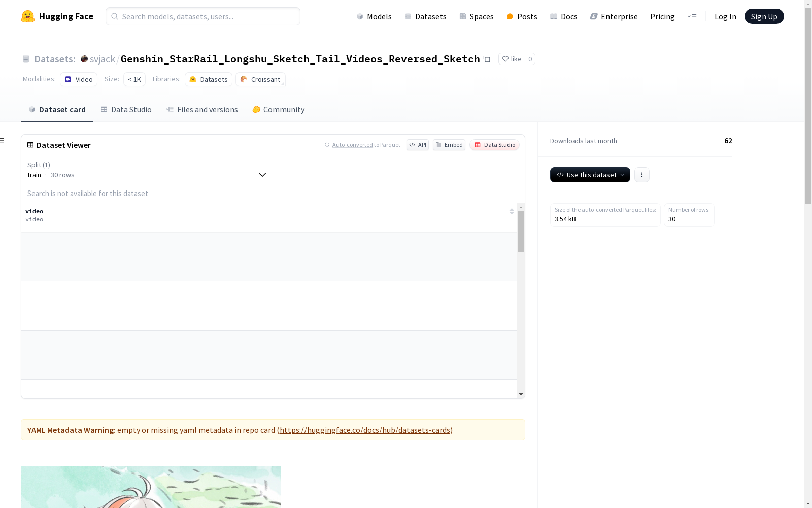This screenshot has height=508, width=812.
Task: Click the watercolor image thumbnail
Action: coord(151,487)
